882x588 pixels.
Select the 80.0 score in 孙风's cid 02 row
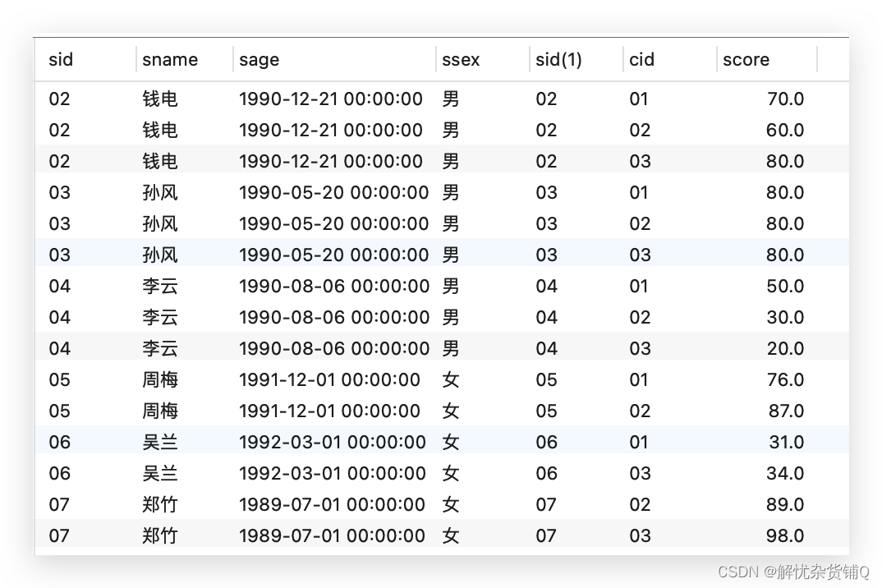point(785,224)
